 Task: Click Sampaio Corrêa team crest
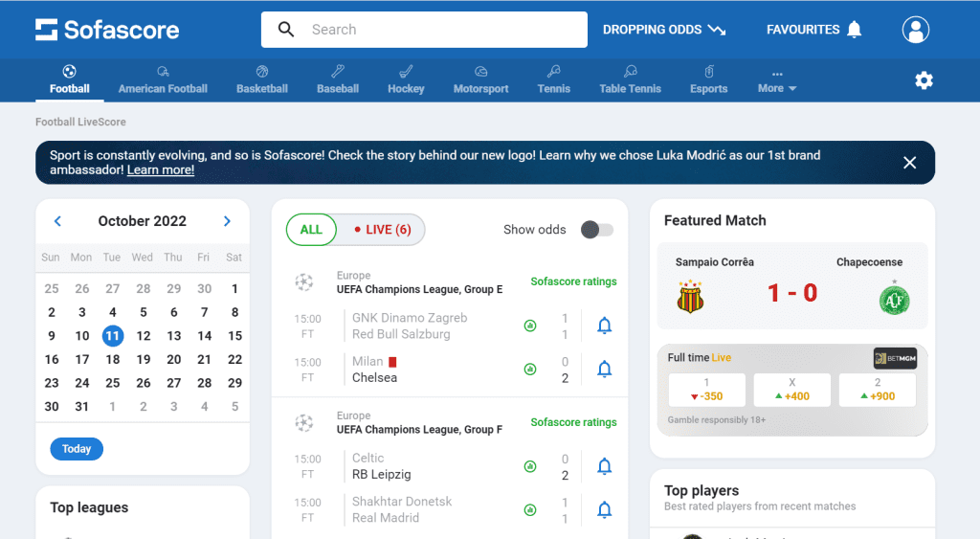pyautogui.click(x=690, y=297)
